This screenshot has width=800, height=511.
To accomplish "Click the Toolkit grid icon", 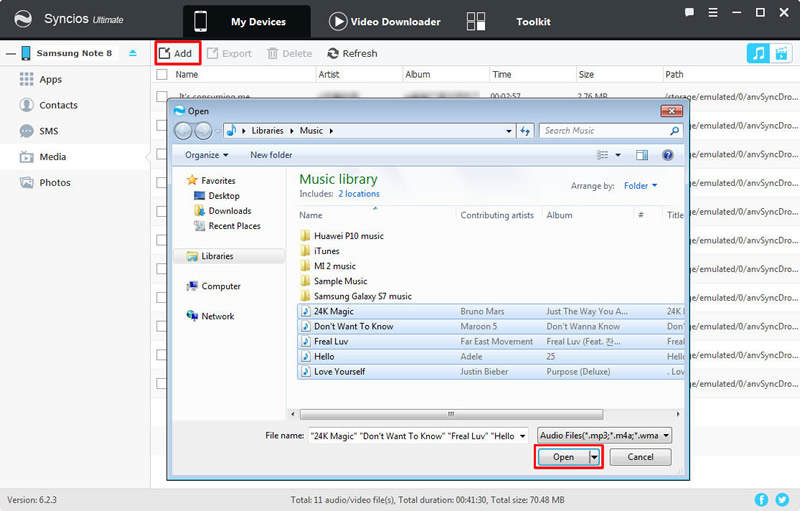I will 476,21.
